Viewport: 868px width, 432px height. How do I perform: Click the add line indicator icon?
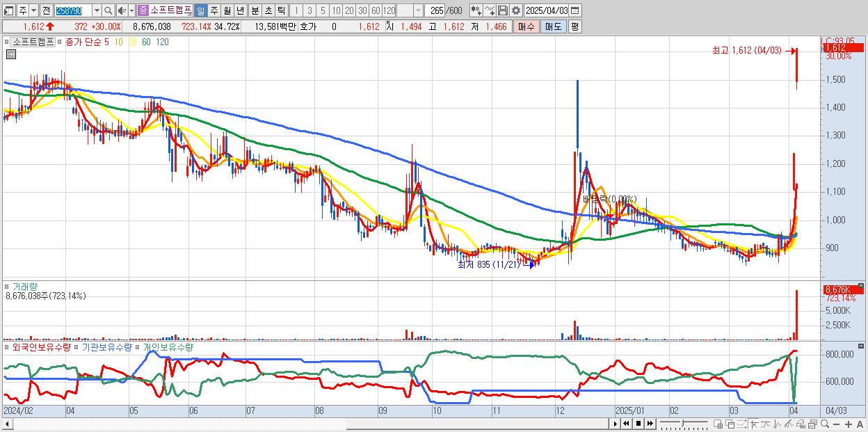click(490, 10)
